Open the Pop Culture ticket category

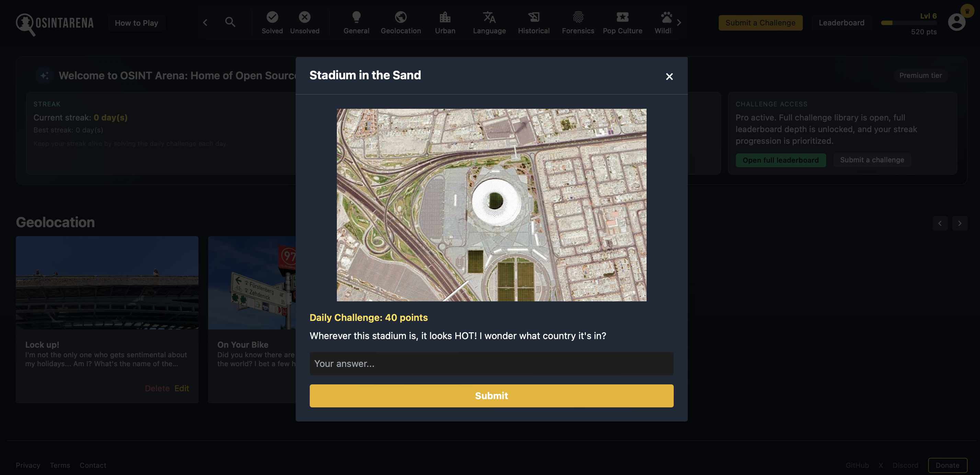(x=623, y=22)
